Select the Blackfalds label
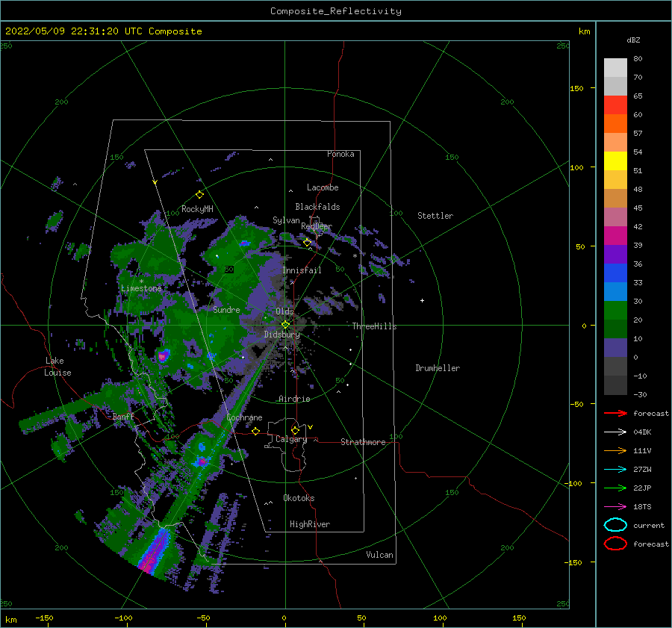This screenshot has width=672, height=628. (x=317, y=207)
